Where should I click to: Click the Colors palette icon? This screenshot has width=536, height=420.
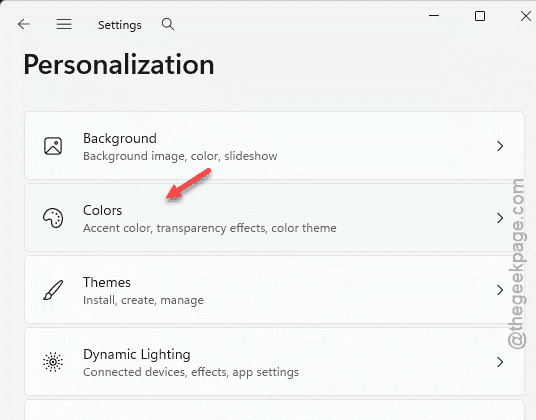click(53, 218)
